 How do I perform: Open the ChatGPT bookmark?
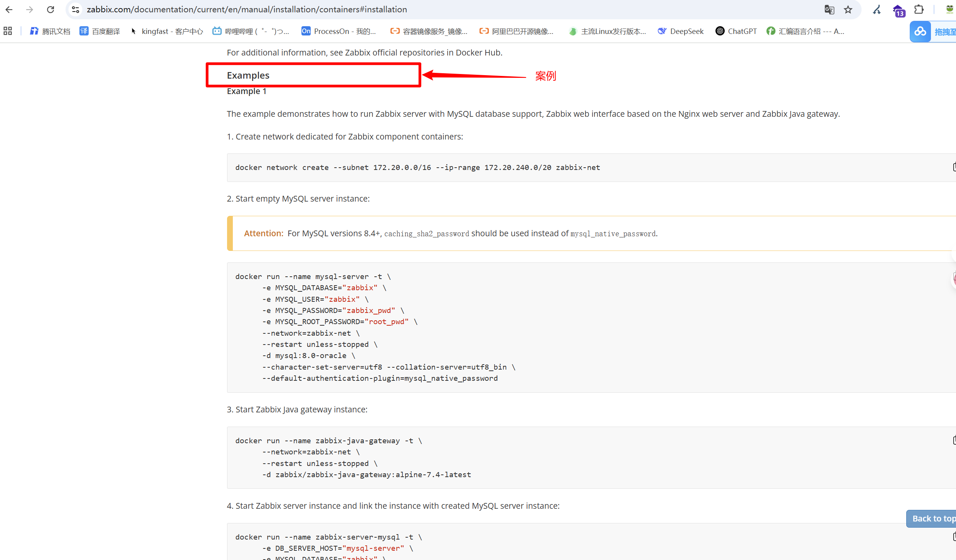click(x=736, y=31)
